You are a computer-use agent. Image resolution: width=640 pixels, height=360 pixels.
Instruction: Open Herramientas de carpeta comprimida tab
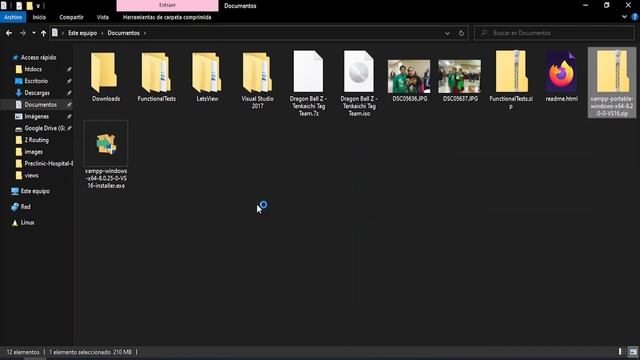pyautogui.click(x=167, y=17)
